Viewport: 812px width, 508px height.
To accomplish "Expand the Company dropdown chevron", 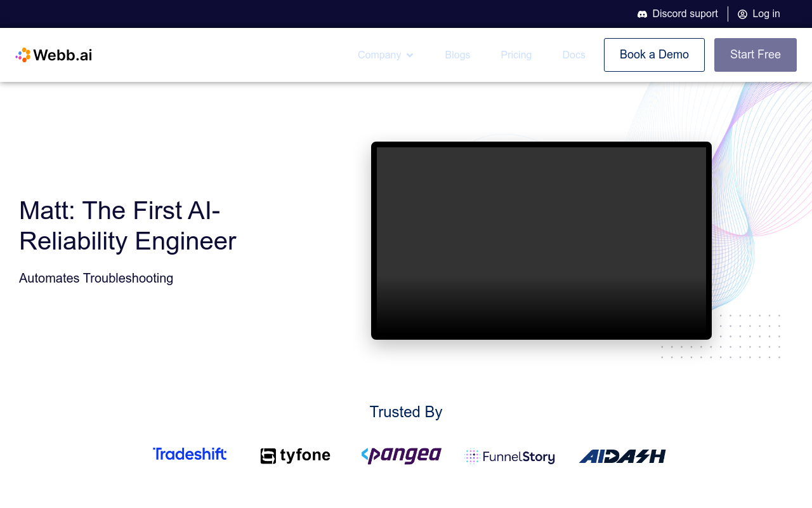I will pos(410,55).
